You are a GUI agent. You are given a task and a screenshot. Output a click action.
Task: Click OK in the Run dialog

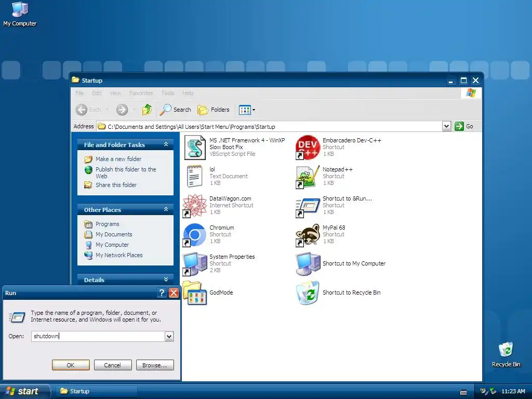point(71,365)
